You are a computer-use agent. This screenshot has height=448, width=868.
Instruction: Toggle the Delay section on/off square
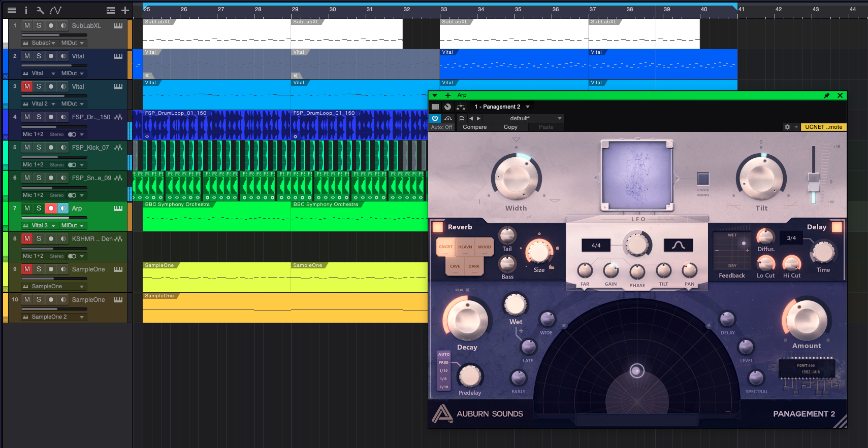837,227
